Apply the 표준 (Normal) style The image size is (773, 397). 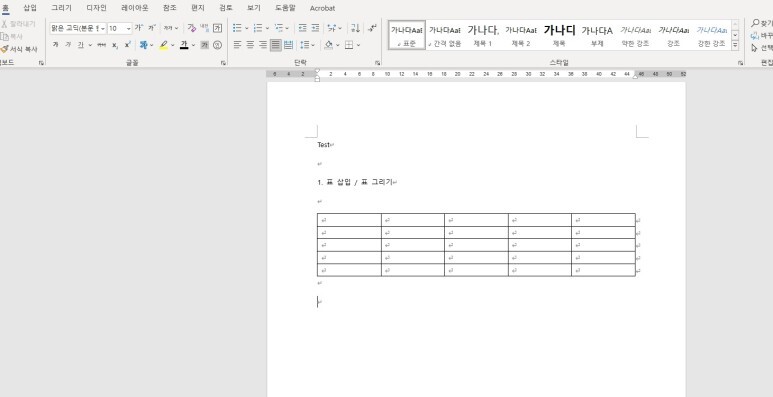[x=407, y=35]
